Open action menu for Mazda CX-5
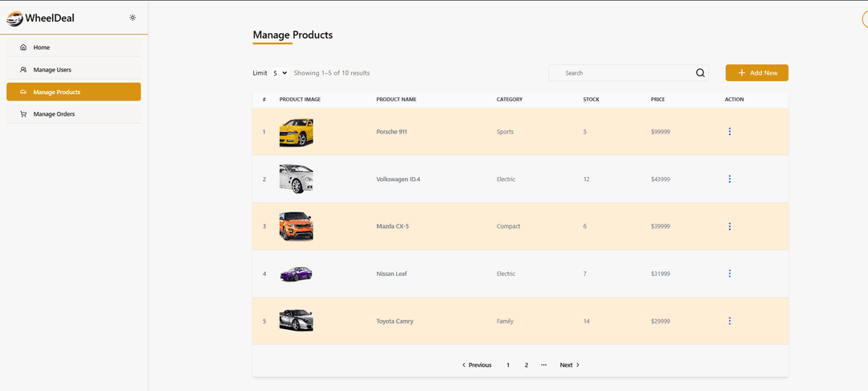 pos(729,227)
